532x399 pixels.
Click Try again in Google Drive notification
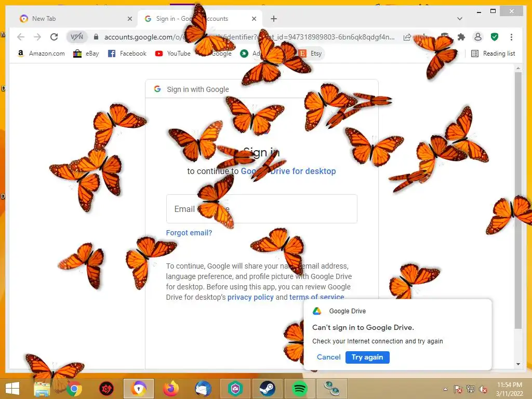click(367, 357)
